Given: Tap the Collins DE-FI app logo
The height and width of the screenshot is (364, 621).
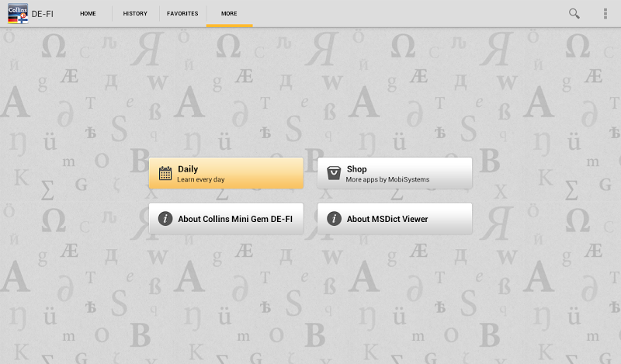Looking at the screenshot, I should [18, 13].
